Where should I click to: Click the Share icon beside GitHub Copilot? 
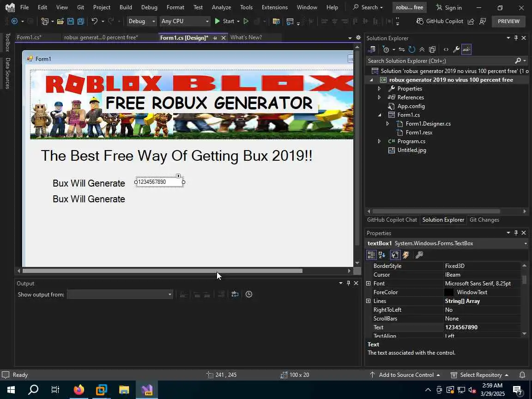coord(471,21)
